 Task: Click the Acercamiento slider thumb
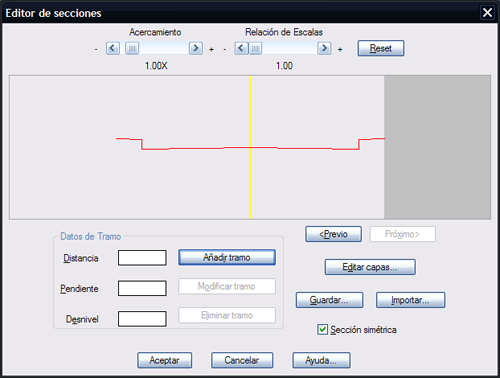(x=132, y=49)
